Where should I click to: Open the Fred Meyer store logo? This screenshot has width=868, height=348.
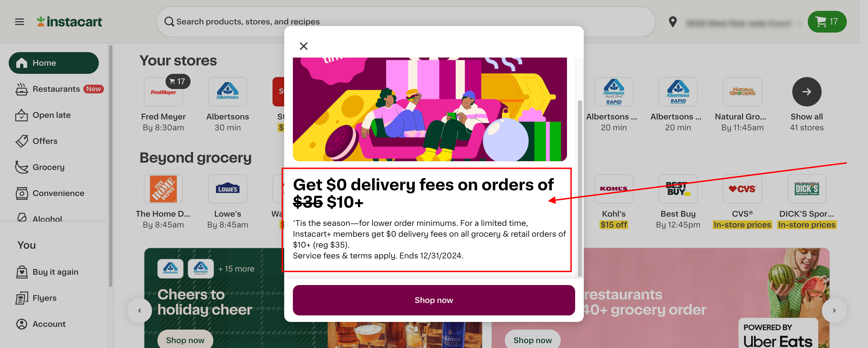(x=163, y=92)
